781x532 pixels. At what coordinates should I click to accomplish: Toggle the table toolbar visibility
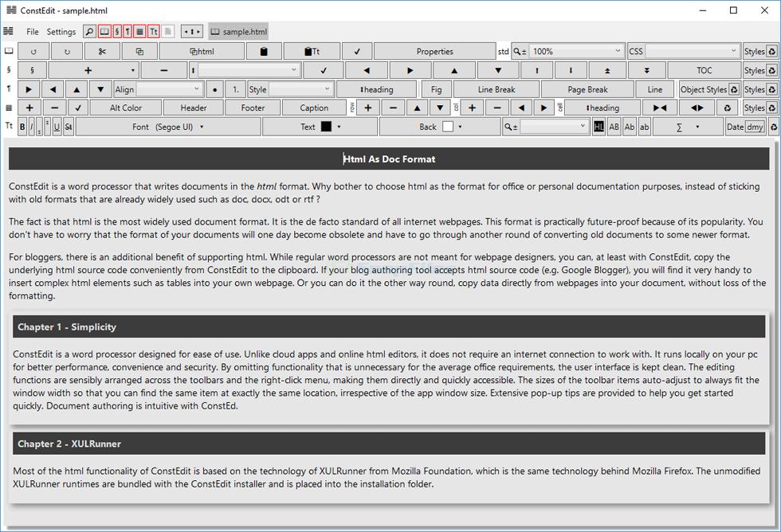point(139,32)
